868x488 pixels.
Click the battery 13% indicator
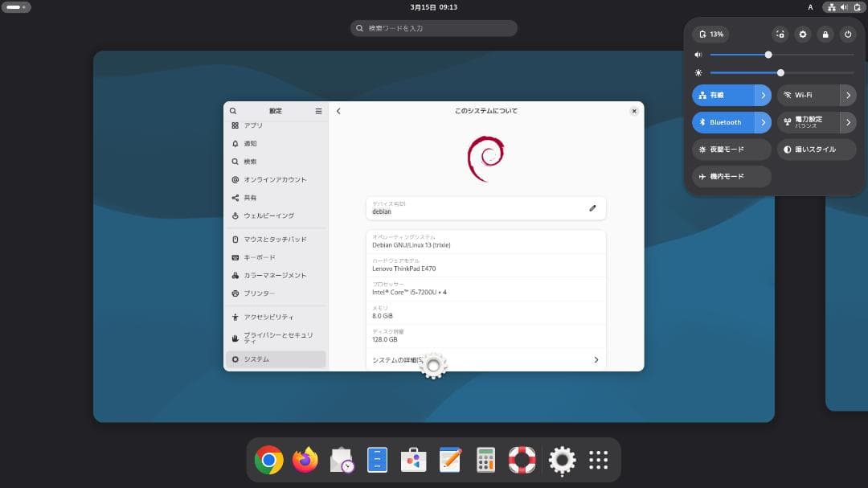[x=711, y=34]
